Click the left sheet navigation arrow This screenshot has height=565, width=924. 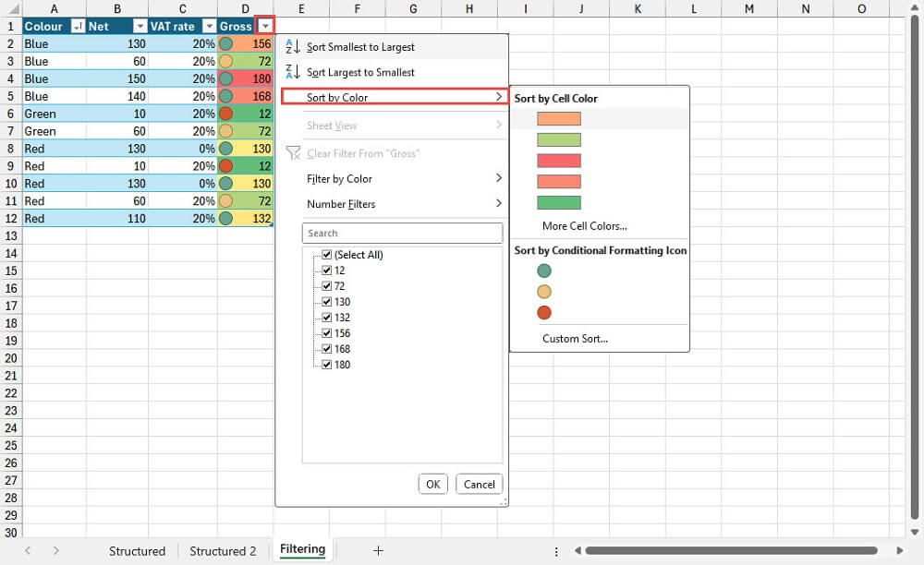click(x=29, y=550)
